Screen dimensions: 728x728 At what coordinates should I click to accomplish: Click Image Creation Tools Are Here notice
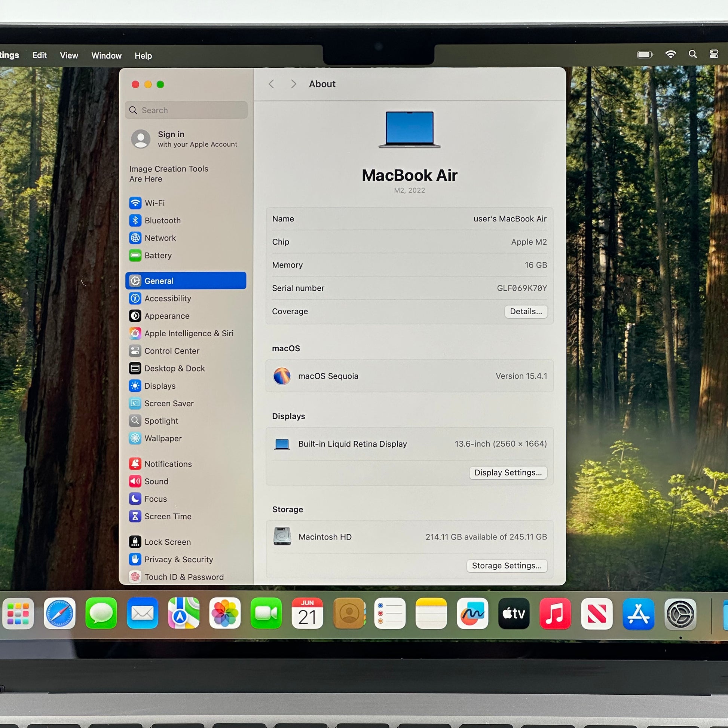(169, 174)
